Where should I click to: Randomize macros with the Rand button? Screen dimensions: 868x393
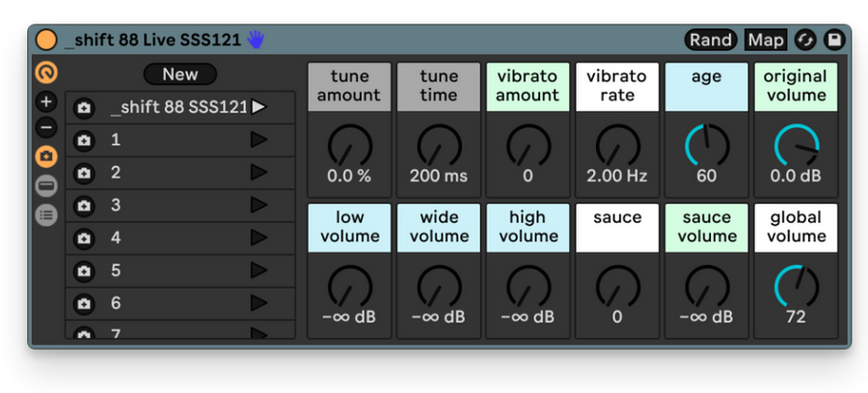[x=711, y=40]
